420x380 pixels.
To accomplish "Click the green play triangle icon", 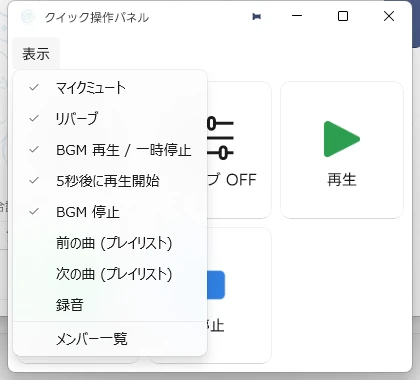I will tap(342, 139).
